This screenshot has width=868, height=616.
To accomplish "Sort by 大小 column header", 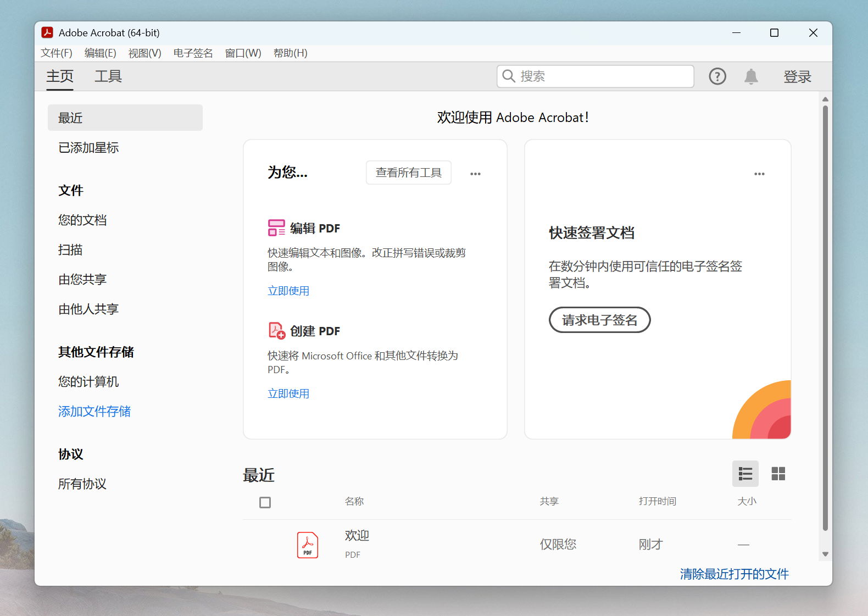I will click(x=747, y=501).
